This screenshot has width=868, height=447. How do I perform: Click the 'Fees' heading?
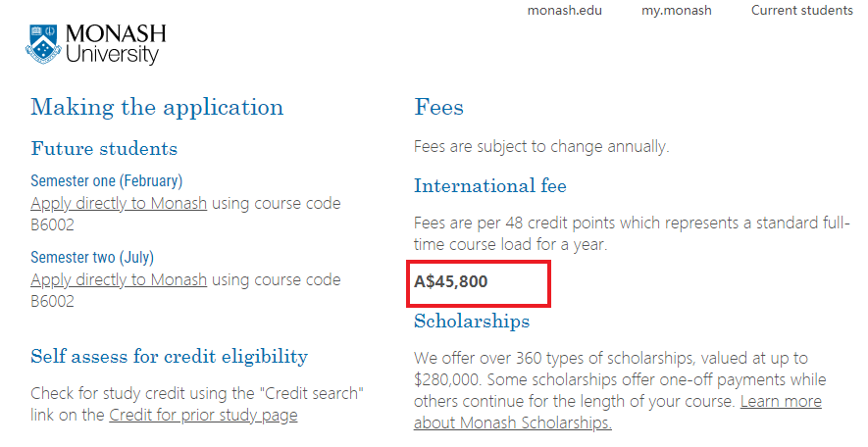click(x=438, y=107)
